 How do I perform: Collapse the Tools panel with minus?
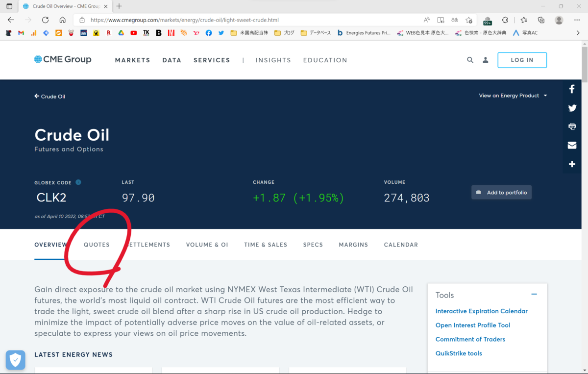coord(534,294)
